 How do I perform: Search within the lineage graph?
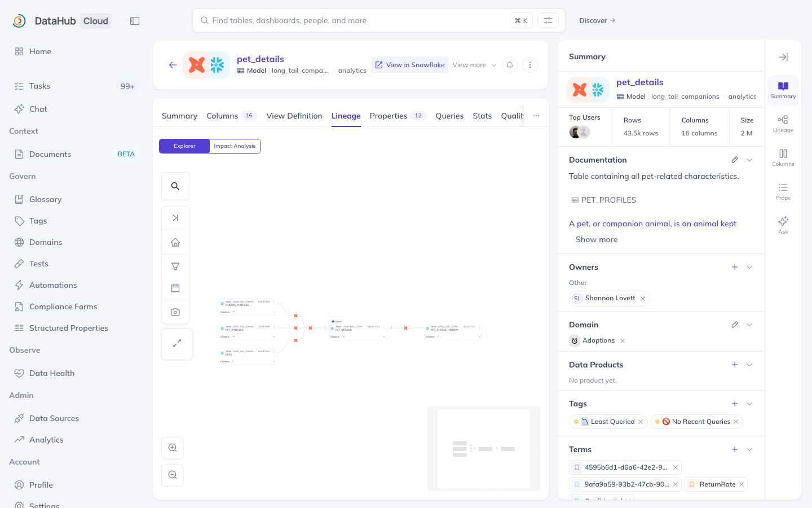click(175, 186)
